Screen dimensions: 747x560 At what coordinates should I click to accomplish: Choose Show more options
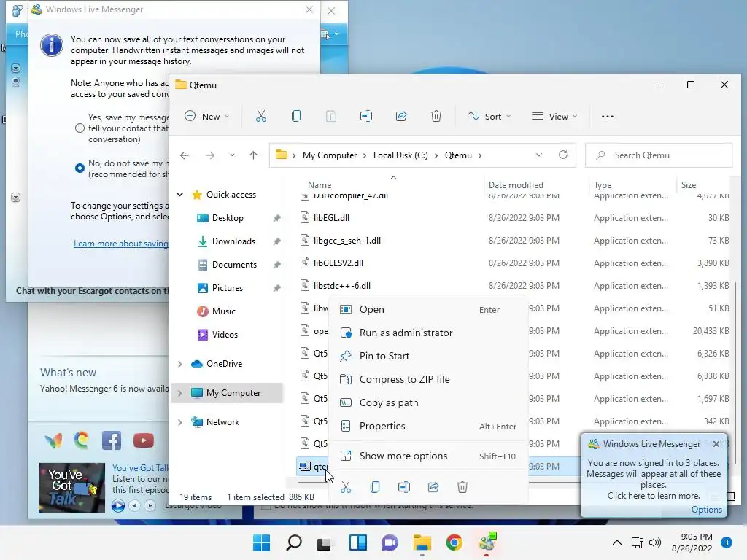pos(428,456)
